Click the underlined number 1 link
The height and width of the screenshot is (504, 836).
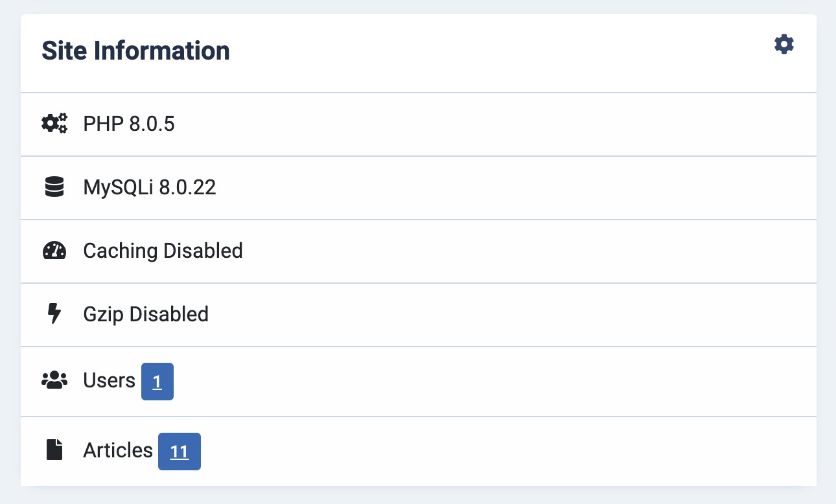[157, 382]
